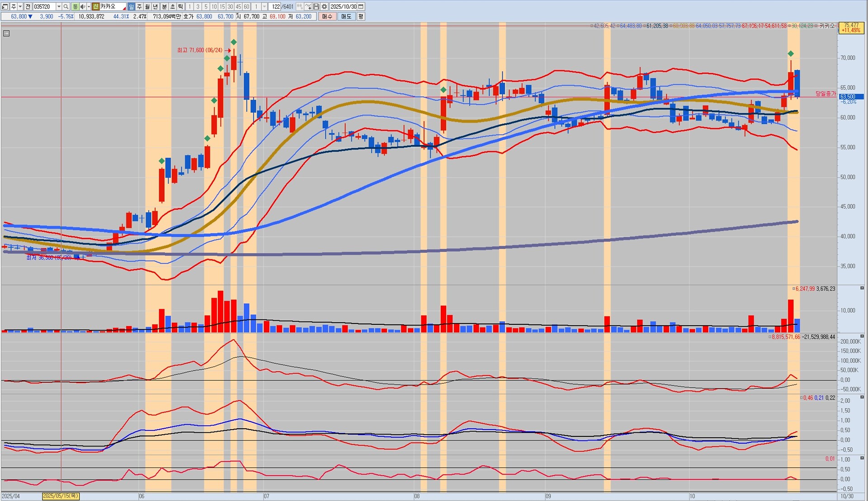Screen dimensions: 868x501
Task: Switch chart to monthly 월 period
Action: (147, 6)
